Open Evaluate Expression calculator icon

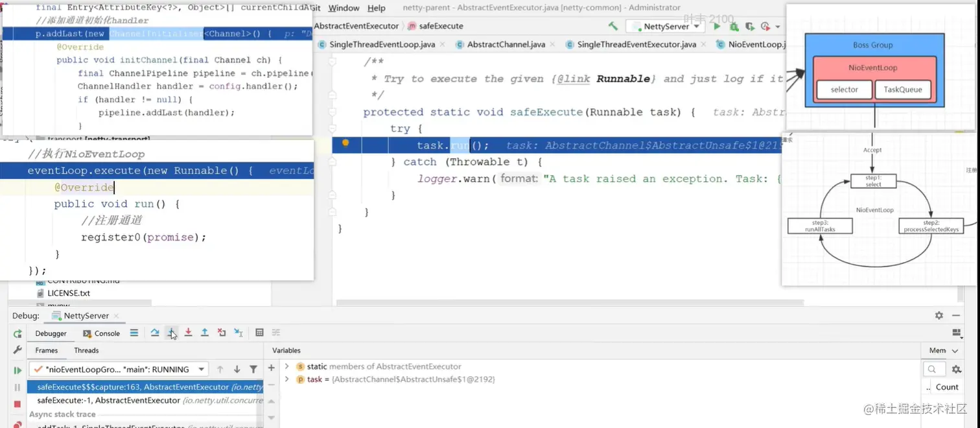pos(259,333)
